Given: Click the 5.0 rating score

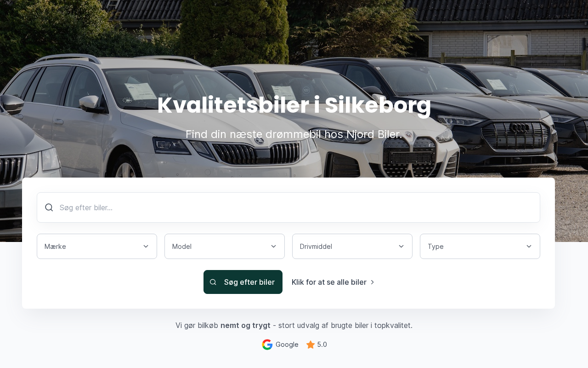Looking at the screenshot, I should (322, 345).
